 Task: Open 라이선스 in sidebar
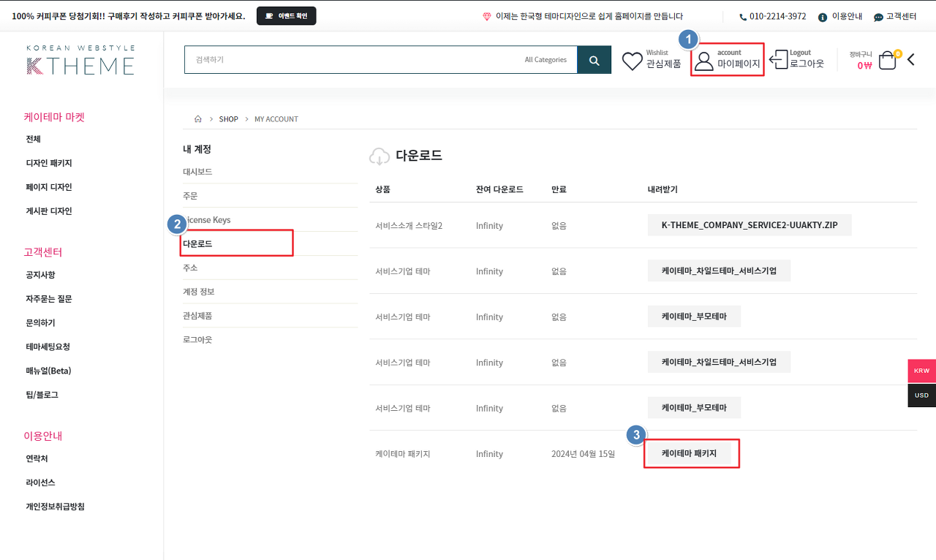tap(40, 483)
